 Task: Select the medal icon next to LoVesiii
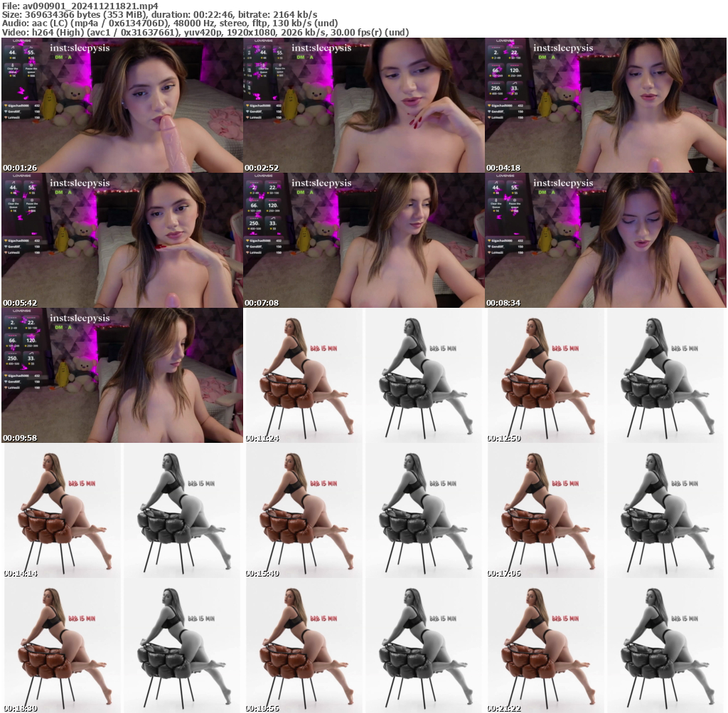pyautogui.click(x=6, y=117)
